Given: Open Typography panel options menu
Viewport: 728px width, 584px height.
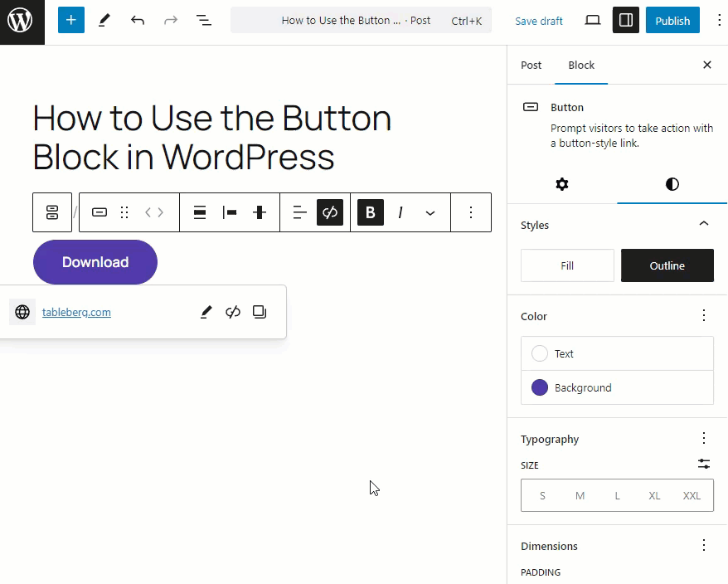Looking at the screenshot, I should coord(704,438).
